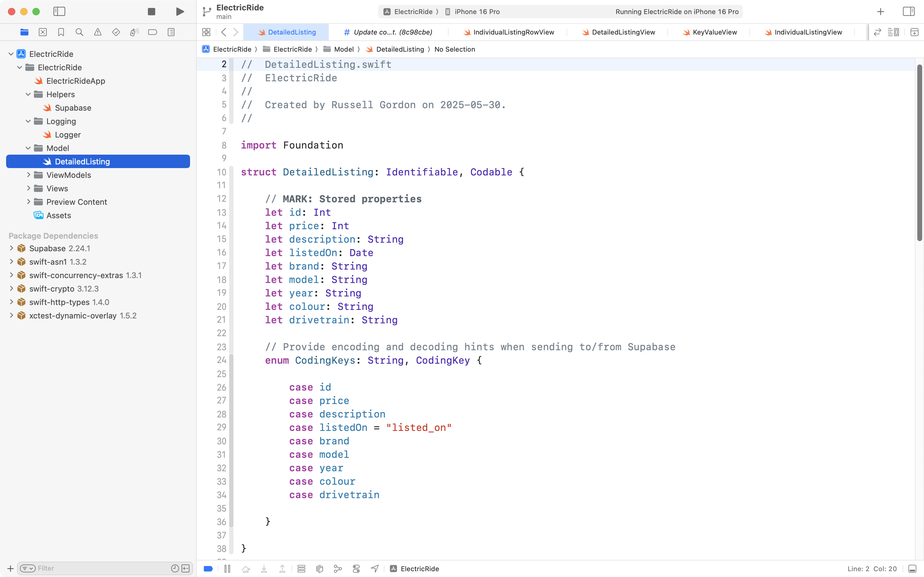This screenshot has height=577, width=924.
Task: Stop the running ElectricRide app
Action: tap(152, 11)
